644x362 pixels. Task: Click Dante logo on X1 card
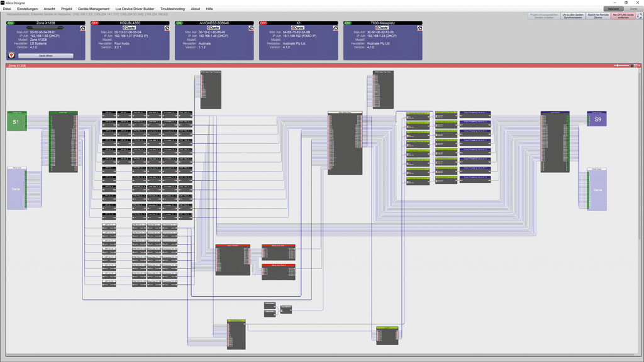pos(297,28)
